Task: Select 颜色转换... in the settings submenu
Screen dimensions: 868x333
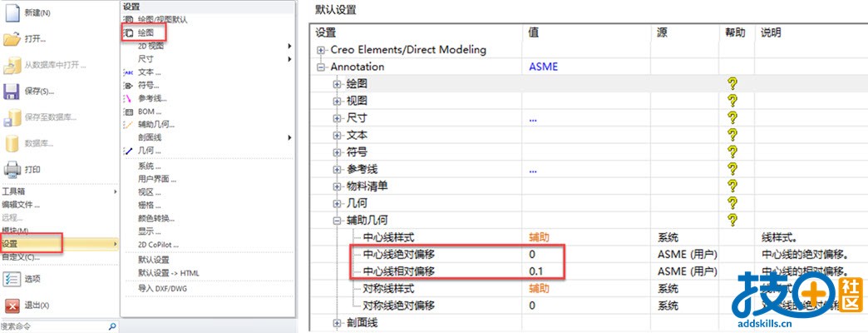Action: click(156, 218)
